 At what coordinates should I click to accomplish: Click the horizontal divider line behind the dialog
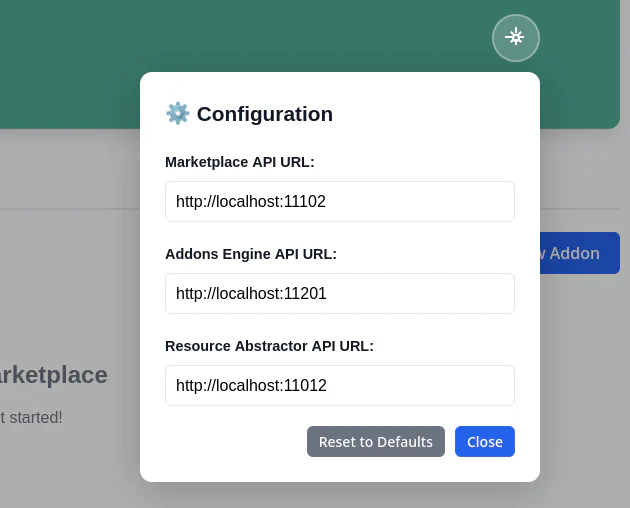(70, 209)
